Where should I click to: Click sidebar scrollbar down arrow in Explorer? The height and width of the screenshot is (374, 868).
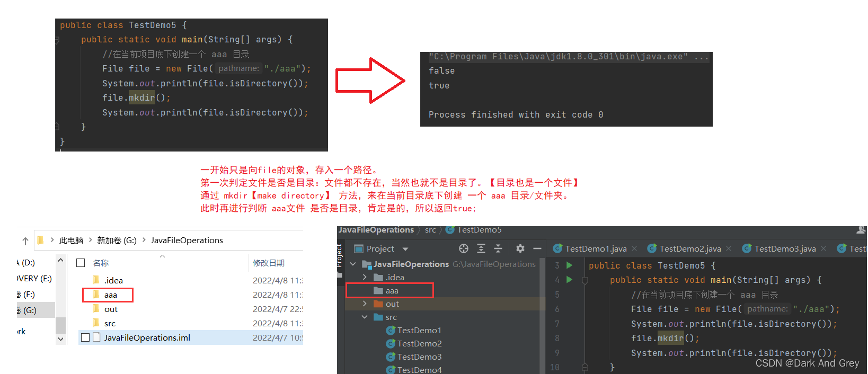point(60,339)
